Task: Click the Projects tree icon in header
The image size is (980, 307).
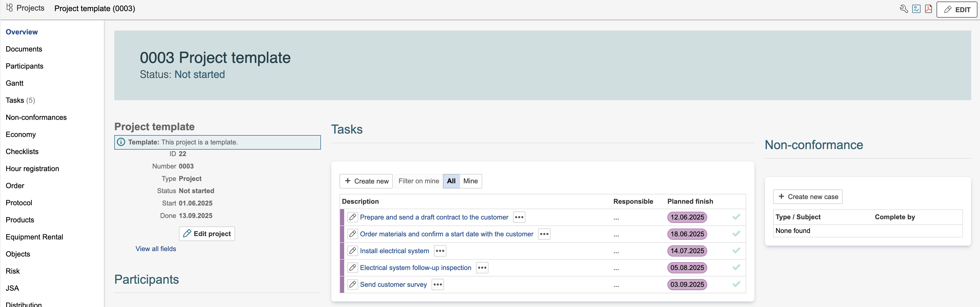Action: click(x=10, y=8)
